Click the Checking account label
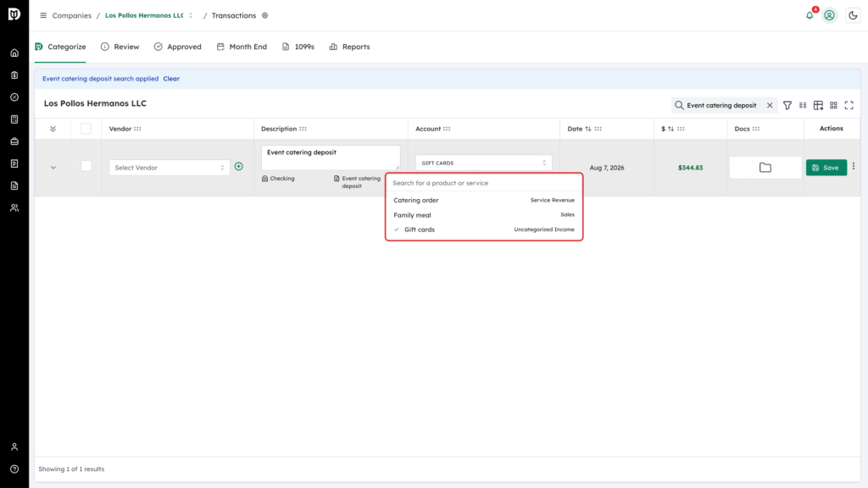This screenshot has width=868, height=488. (x=278, y=179)
